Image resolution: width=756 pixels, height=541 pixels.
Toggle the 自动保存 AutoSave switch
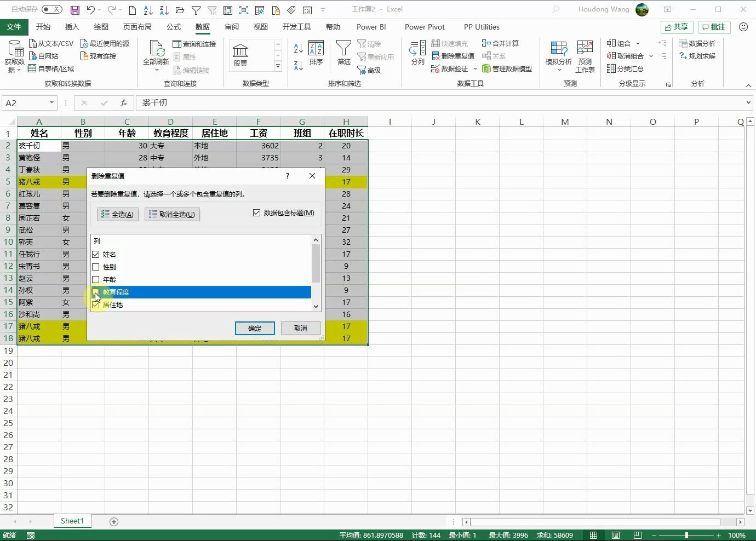pyautogui.click(x=52, y=9)
